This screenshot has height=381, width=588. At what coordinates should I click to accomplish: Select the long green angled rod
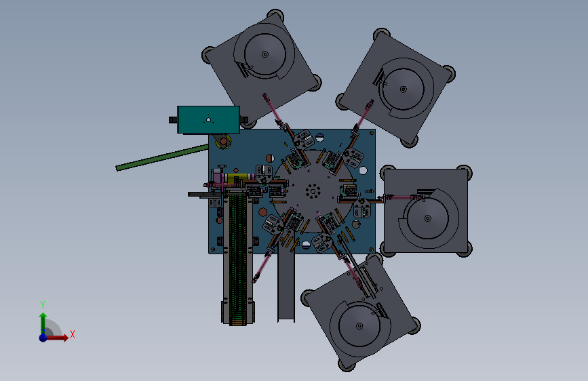tap(162, 157)
